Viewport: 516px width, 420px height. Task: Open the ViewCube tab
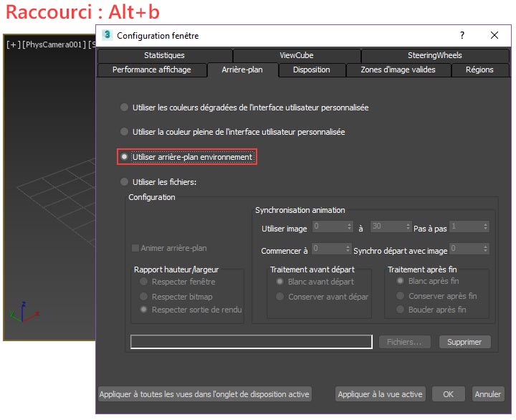[296, 55]
